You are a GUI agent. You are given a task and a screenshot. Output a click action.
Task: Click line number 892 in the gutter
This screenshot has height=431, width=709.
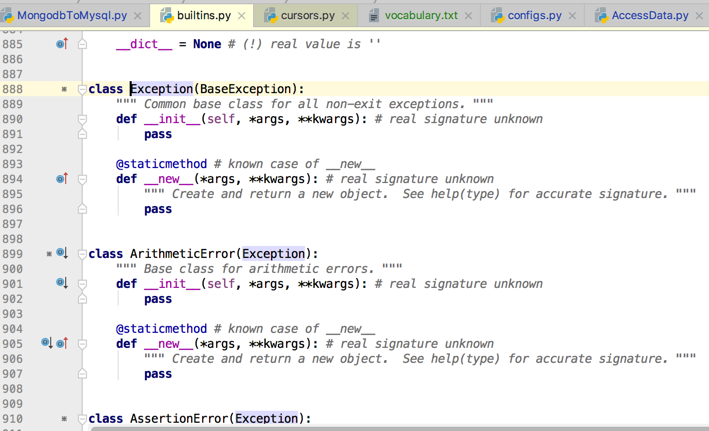pyautogui.click(x=12, y=149)
